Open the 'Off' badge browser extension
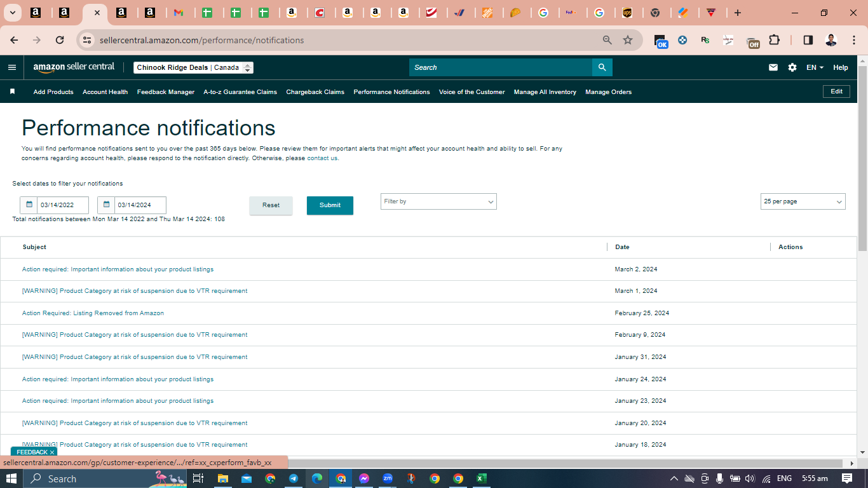868x488 pixels. pos(753,41)
